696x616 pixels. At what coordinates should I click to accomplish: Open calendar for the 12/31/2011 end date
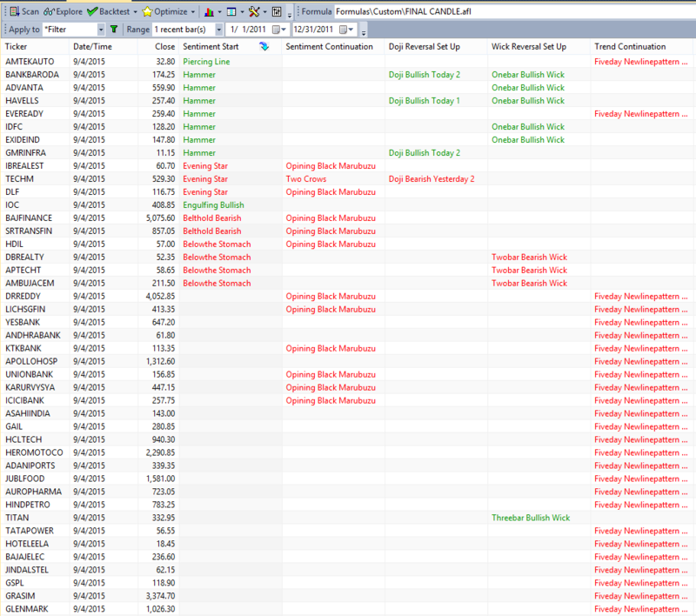[x=346, y=30]
